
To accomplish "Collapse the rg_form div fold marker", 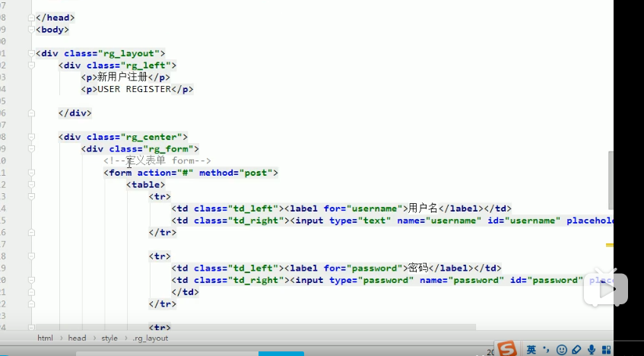I will (x=32, y=149).
